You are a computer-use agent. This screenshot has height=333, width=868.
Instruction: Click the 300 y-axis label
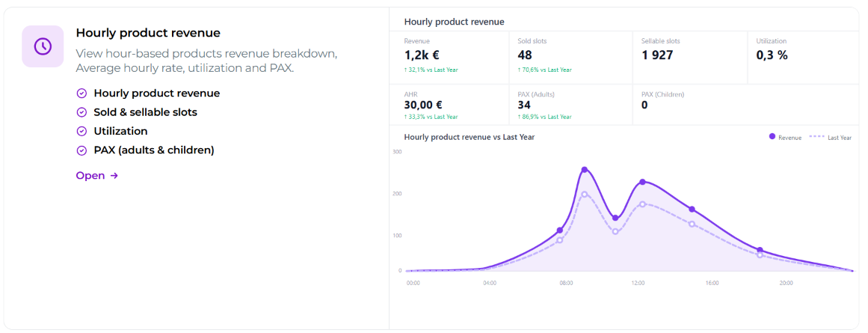tap(396, 152)
